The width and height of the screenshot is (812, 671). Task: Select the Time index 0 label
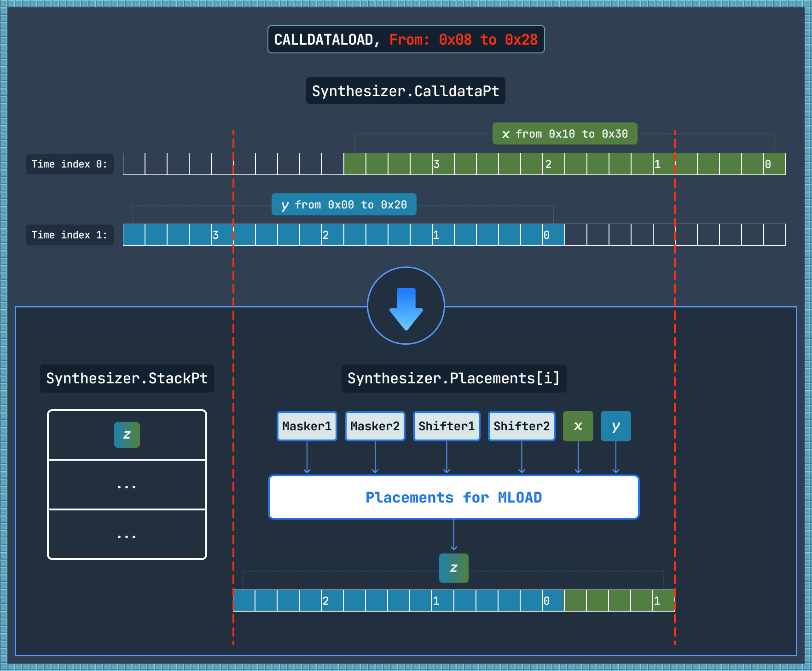click(70, 164)
